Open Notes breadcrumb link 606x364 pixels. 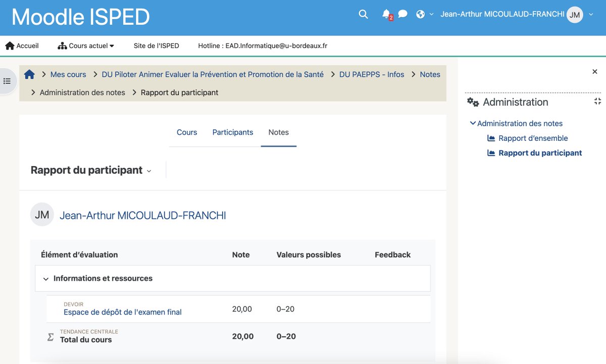430,74
